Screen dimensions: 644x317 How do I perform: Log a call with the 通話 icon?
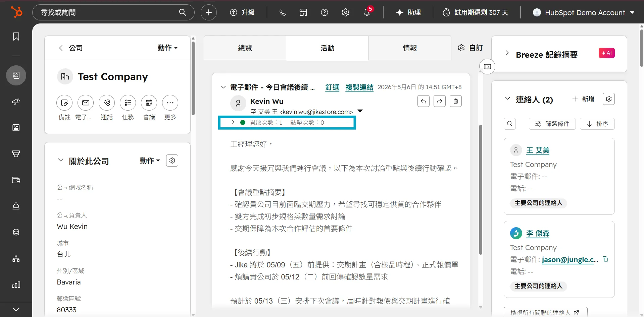[107, 103]
